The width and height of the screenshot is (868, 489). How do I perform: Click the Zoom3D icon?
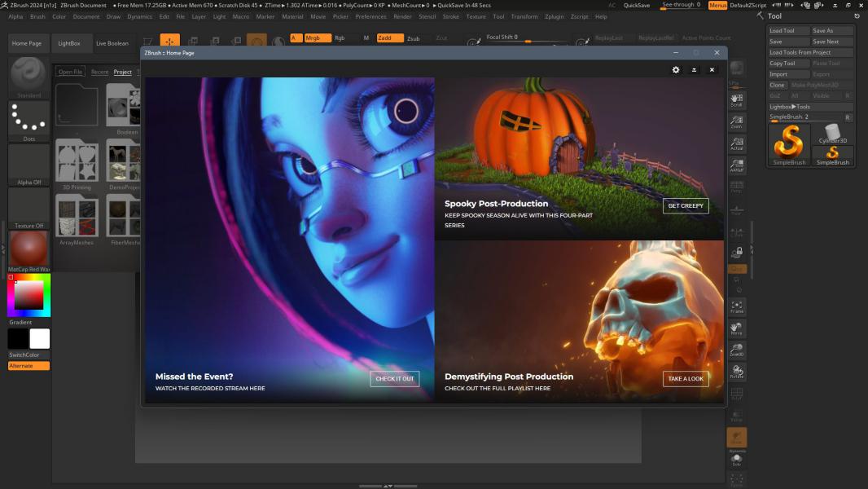(737, 350)
